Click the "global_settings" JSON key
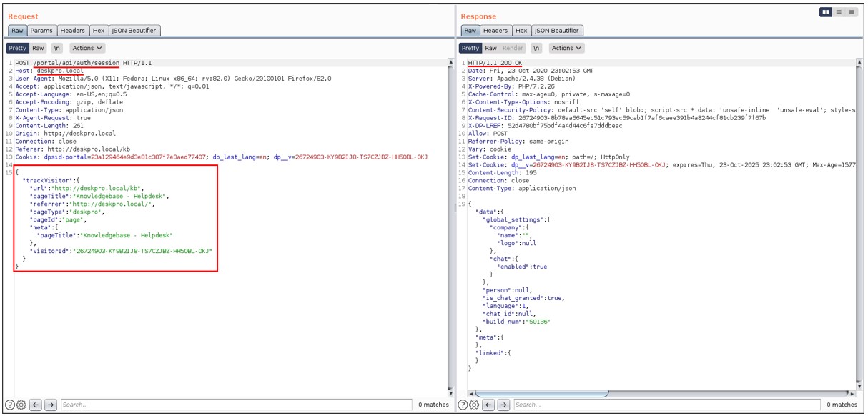 pos(516,219)
